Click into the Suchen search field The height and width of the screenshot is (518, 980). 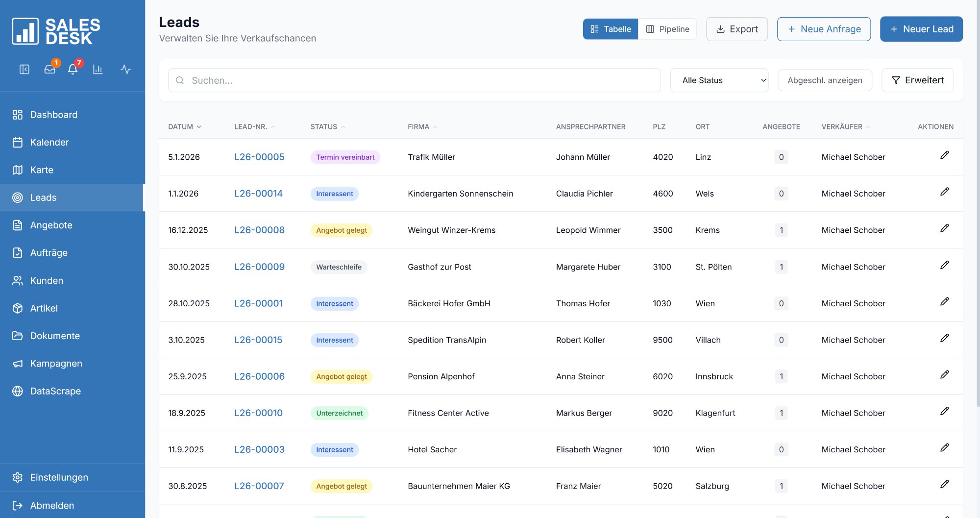pos(414,80)
